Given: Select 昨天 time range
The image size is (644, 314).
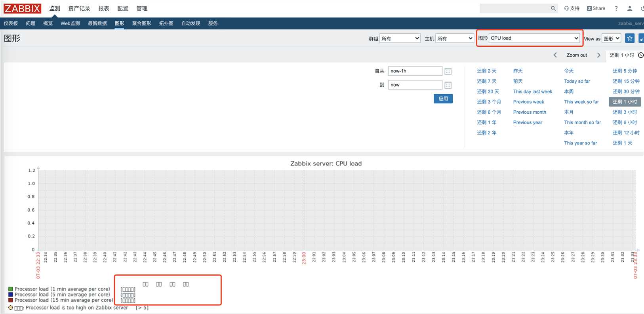Looking at the screenshot, I should (x=518, y=71).
